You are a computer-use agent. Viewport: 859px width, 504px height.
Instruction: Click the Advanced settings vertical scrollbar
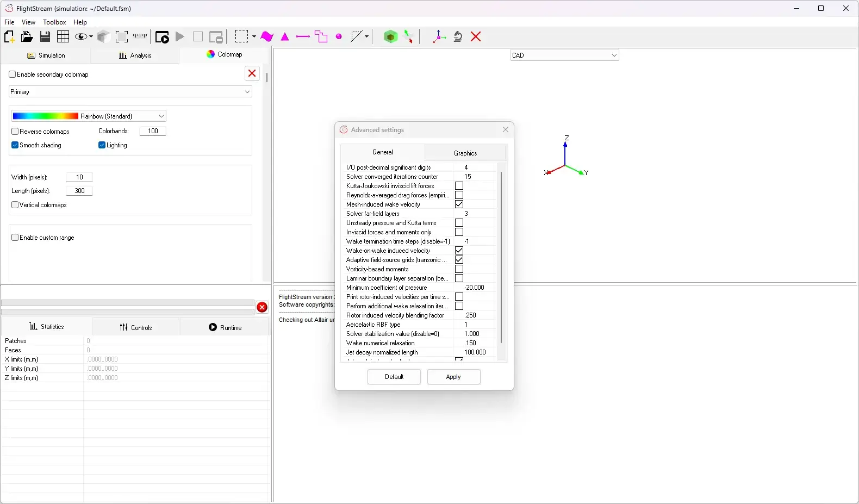(501, 257)
